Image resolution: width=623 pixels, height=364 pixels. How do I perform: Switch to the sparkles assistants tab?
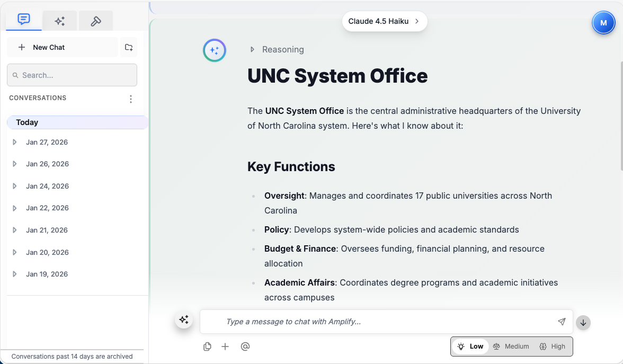(60, 21)
